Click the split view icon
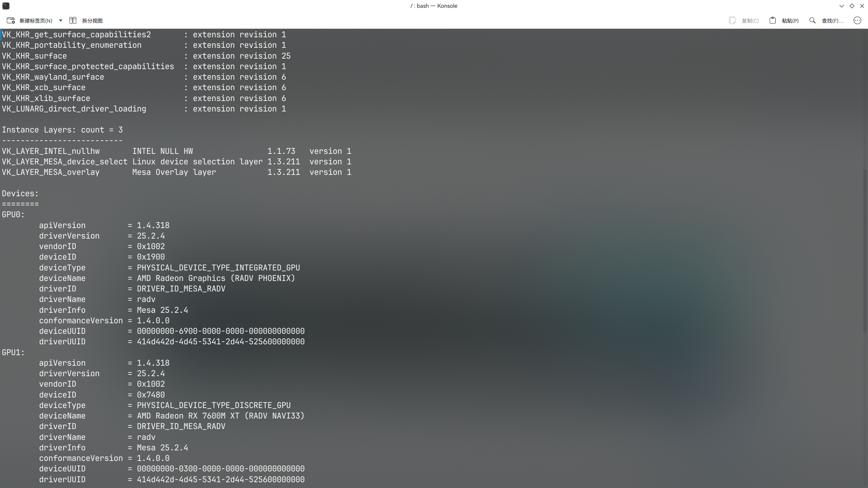Viewport: 868px width, 488px height. click(73, 21)
